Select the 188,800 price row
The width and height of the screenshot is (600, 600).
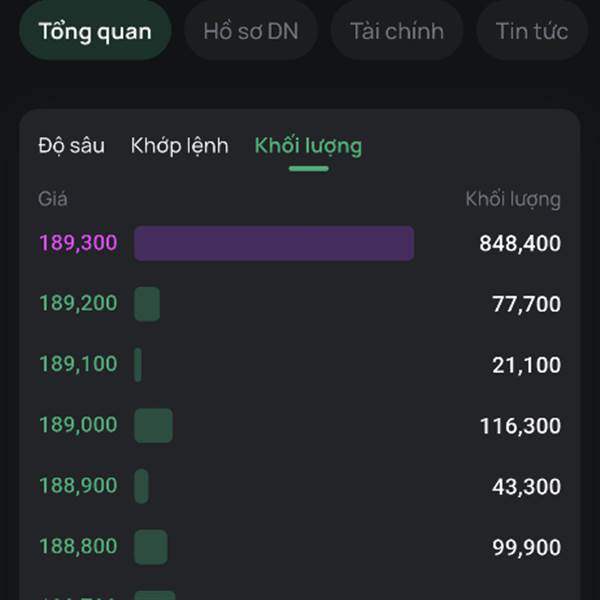tap(78, 547)
